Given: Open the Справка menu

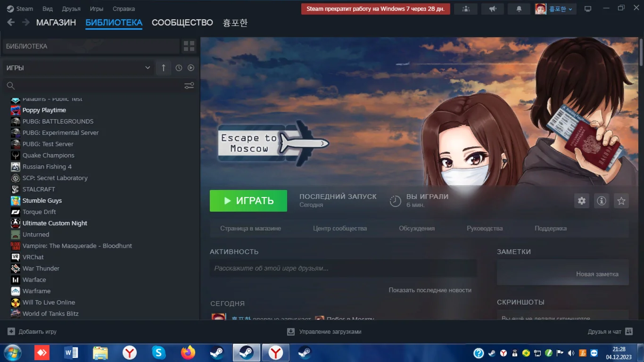Looking at the screenshot, I should [x=124, y=9].
